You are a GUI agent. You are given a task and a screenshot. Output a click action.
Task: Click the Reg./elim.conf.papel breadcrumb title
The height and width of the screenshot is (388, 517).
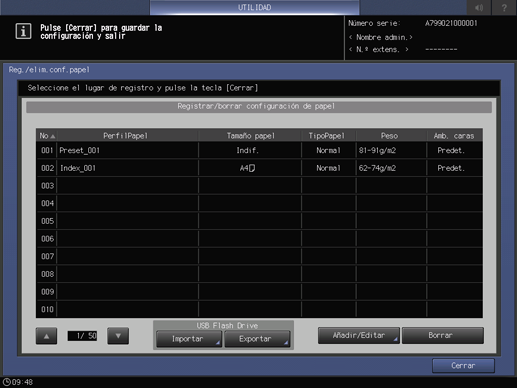(x=49, y=70)
